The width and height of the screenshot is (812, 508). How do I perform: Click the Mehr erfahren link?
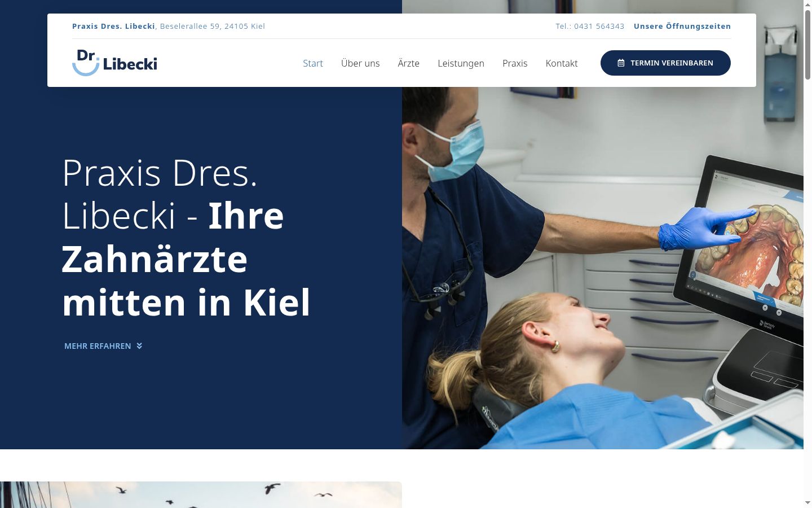pyautogui.click(x=103, y=346)
